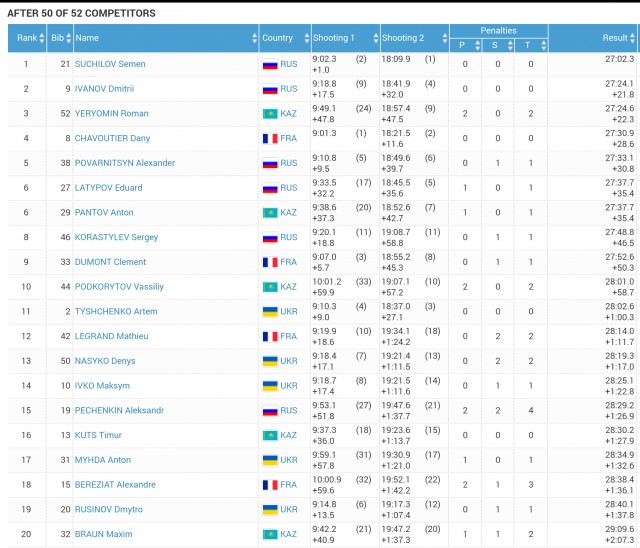Click RUS country code for POVARNITSYN Alexander
640x548 pixels.
pos(289,163)
